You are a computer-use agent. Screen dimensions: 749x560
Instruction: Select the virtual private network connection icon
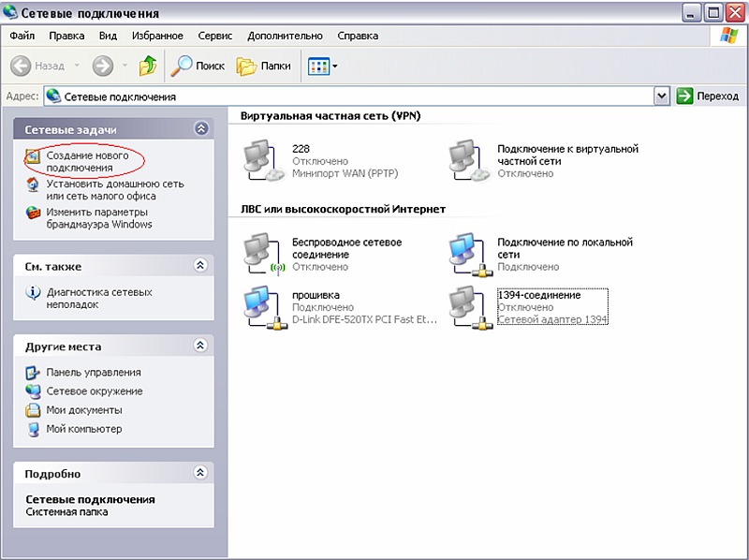coord(467,160)
